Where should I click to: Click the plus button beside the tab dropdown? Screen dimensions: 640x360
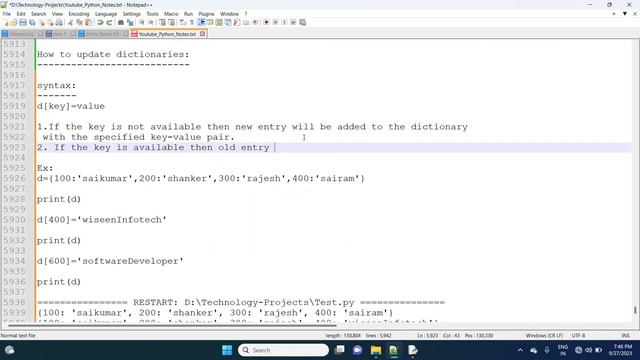pyautogui.click(x=614, y=14)
